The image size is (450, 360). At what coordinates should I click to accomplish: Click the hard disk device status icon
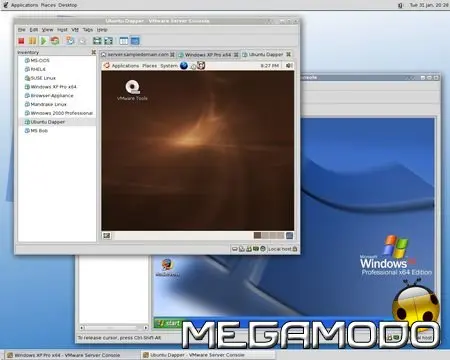235,249
